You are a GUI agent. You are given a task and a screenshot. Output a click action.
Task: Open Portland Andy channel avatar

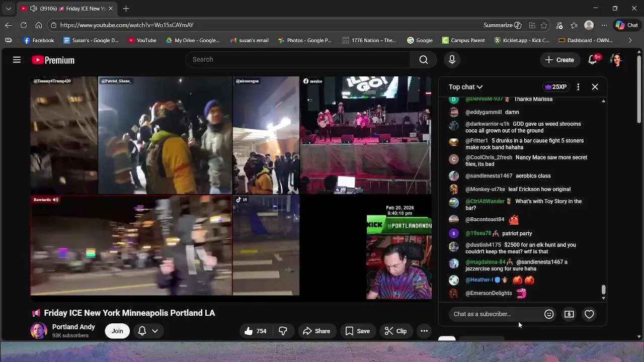[39, 331]
